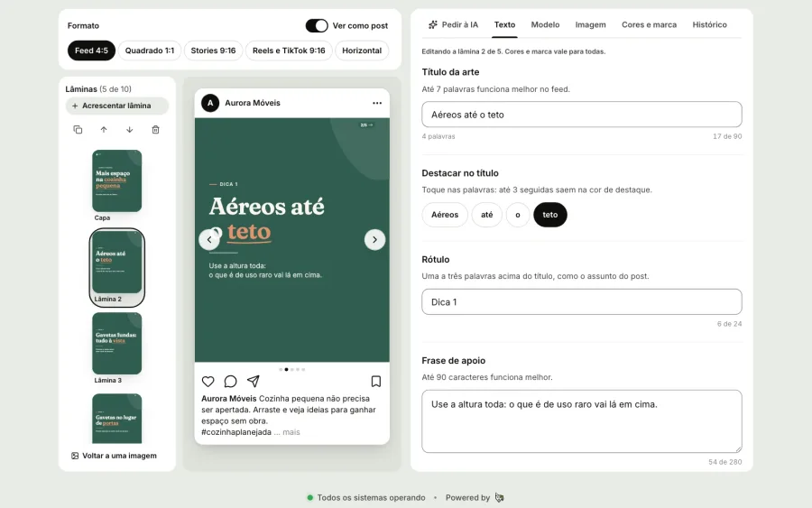The image size is (812, 508).
Task: Click the Powered by logo icon
Action: [x=499, y=498]
